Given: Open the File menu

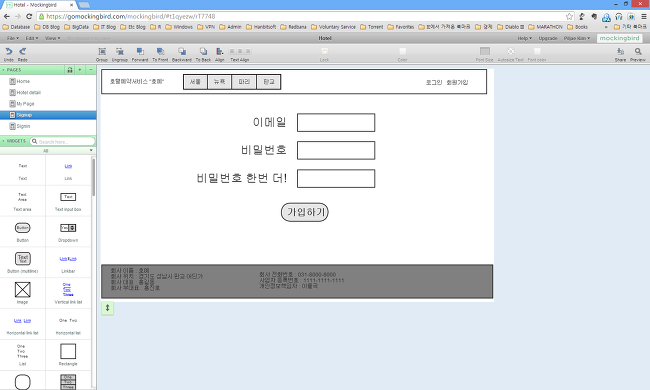Looking at the screenshot, I should (x=12, y=38).
